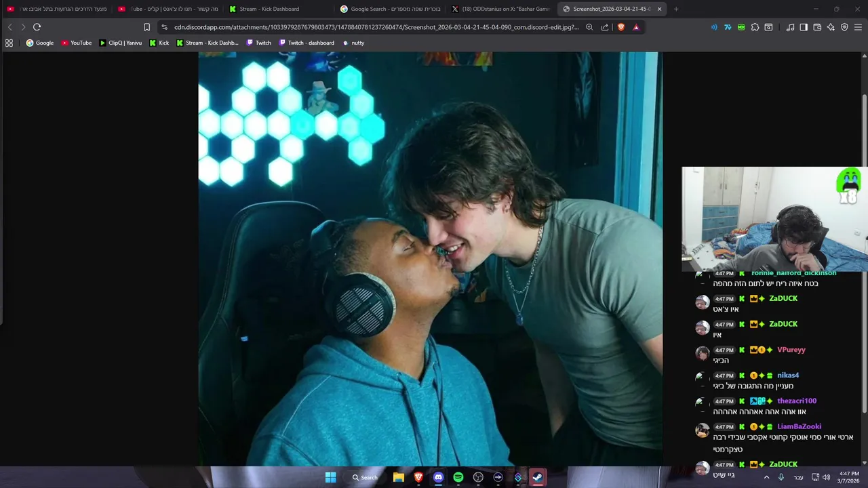868x488 pixels.
Task: Expand the system tray hidden icons chevron
Action: coord(767,477)
